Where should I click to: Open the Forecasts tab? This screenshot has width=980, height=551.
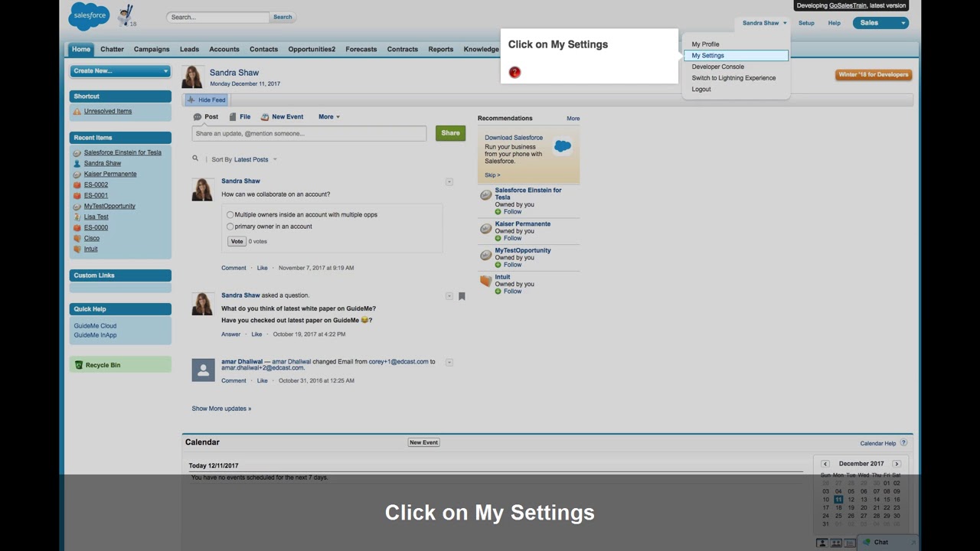pos(361,49)
